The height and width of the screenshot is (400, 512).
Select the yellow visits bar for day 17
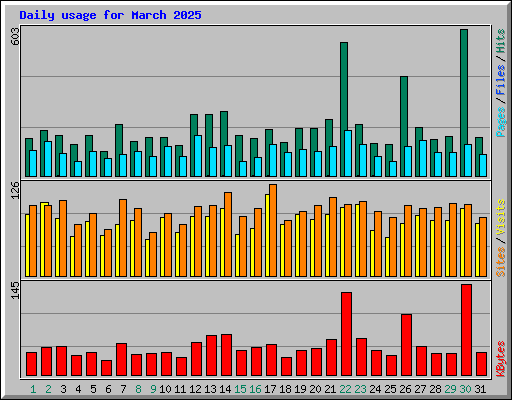(x=267, y=235)
